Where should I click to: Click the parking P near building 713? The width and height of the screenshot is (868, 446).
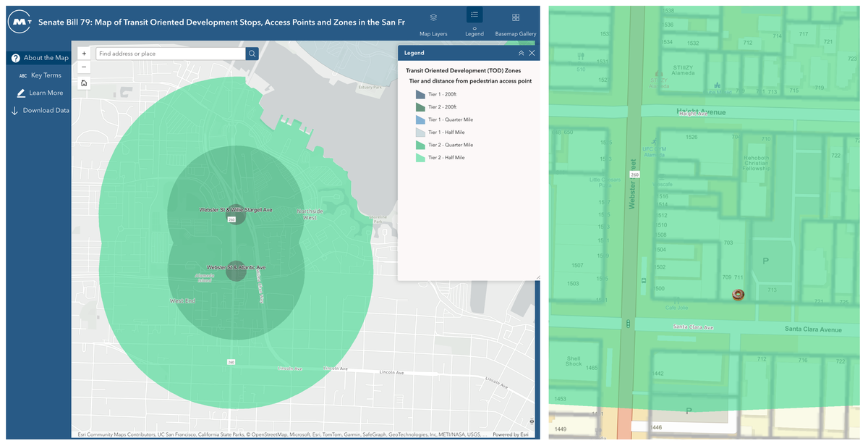765,260
